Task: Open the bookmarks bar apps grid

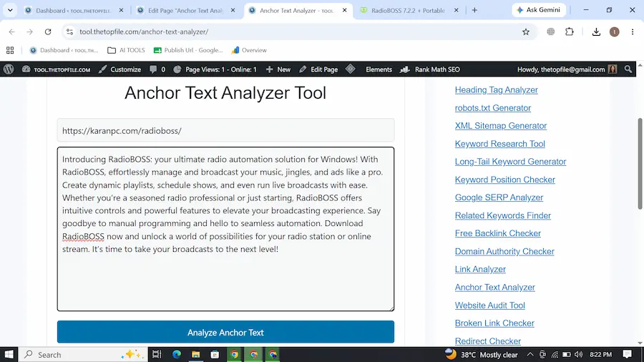Action: click(10, 50)
